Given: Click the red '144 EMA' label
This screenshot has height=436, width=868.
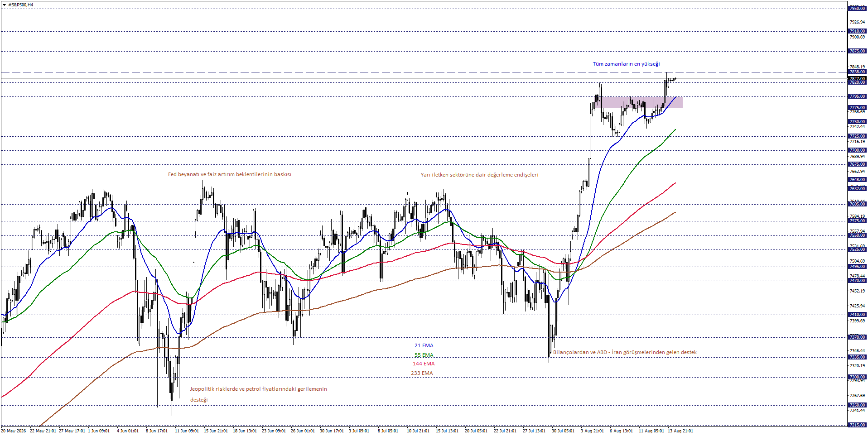Looking at the screenshot, I should pos(424,364).
